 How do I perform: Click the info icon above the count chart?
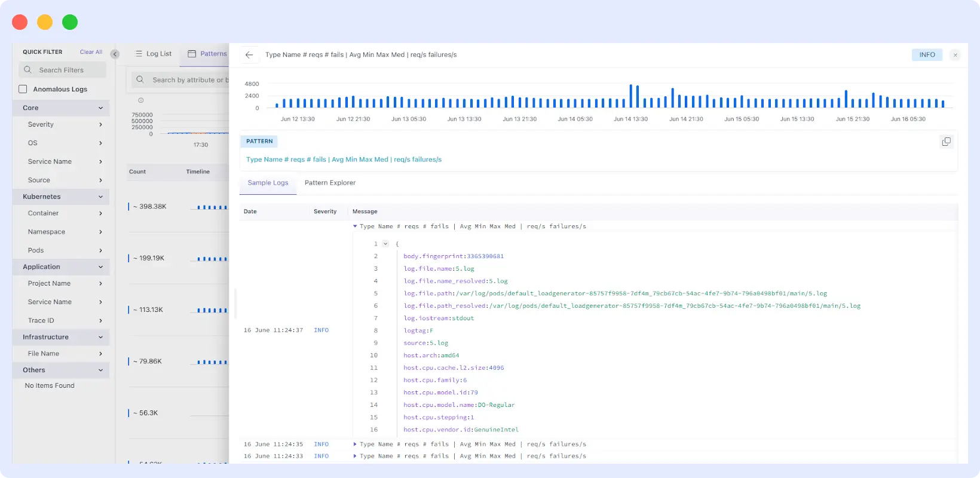[141, 100]
